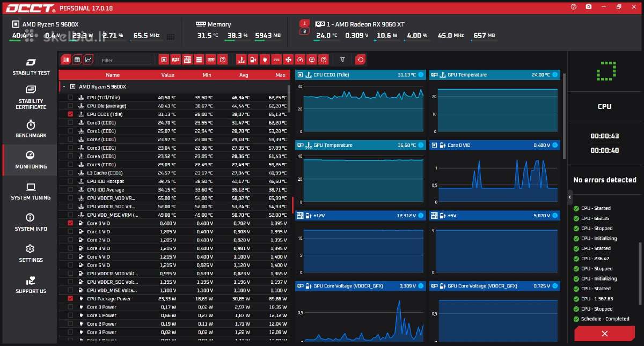Sort by the Name column header
The width and height of the screenshot is (644, 346).
coord(113,75)
